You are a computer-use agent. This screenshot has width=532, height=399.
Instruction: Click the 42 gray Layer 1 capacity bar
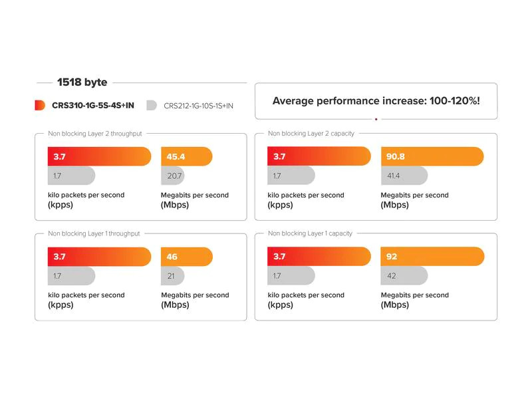tap(404, 275)
